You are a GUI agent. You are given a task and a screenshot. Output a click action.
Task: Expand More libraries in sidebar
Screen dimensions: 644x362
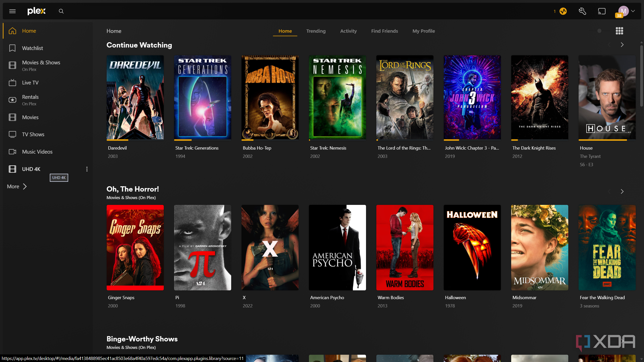pyautogui.click(x=17, y=186)
